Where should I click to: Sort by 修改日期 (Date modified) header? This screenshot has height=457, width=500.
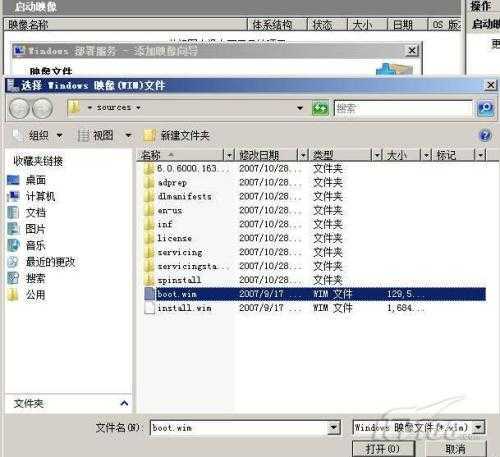[268, 155]
